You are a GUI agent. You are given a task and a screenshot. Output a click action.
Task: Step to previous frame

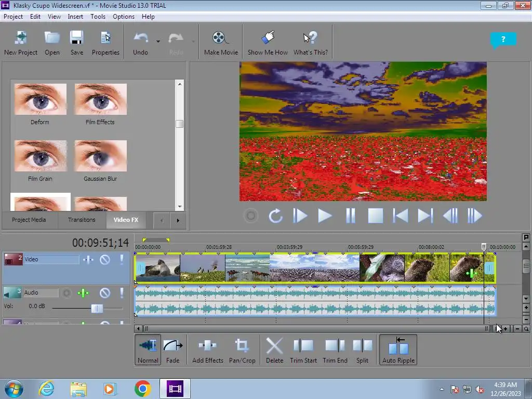[450, 216]
